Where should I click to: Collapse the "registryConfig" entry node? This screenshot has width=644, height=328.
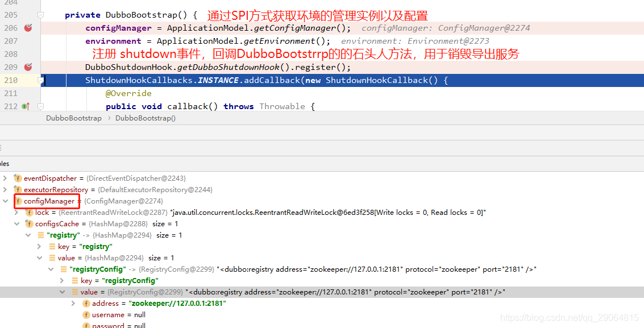(51, 269)
